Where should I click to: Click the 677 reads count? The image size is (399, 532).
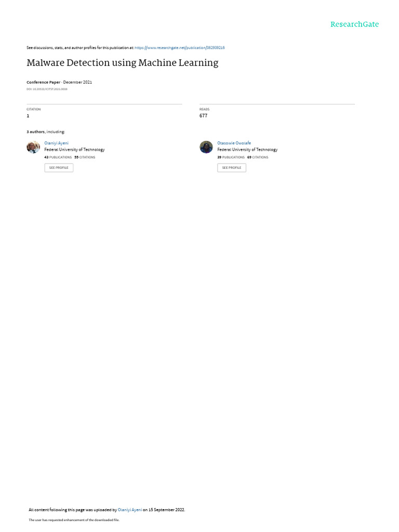[x=203, y=116]
